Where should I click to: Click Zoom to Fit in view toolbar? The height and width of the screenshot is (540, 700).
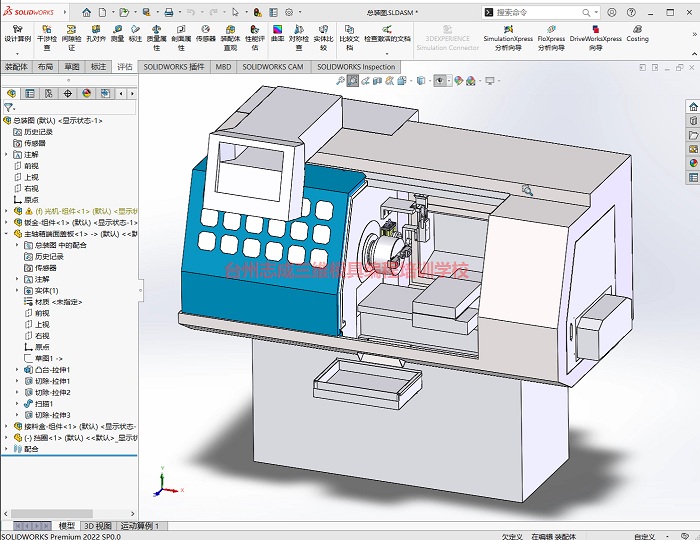[340, 81]
